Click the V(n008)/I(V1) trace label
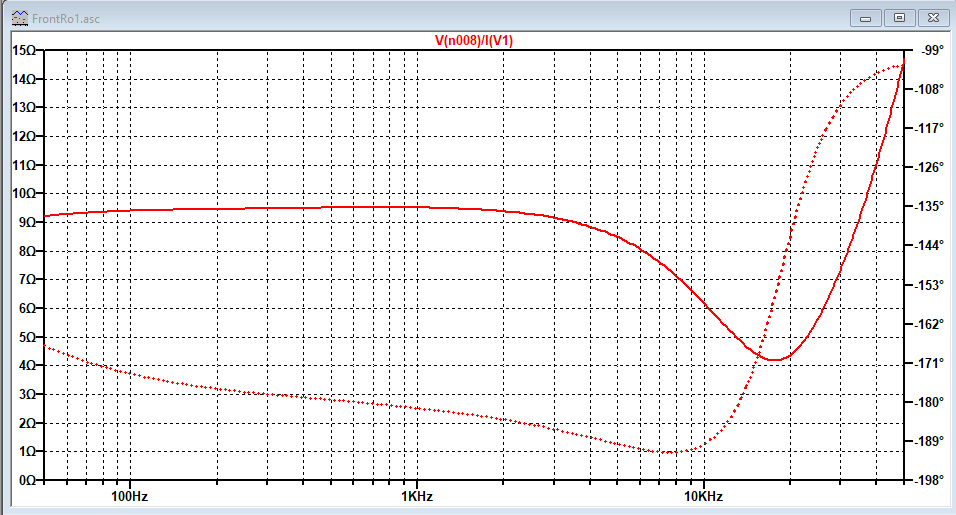 [474, 41]
